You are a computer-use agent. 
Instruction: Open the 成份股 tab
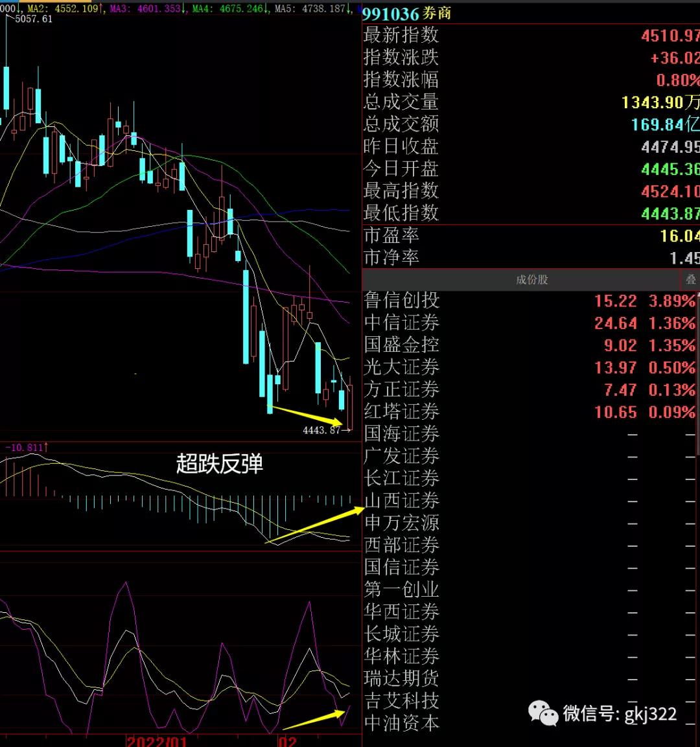531,280
